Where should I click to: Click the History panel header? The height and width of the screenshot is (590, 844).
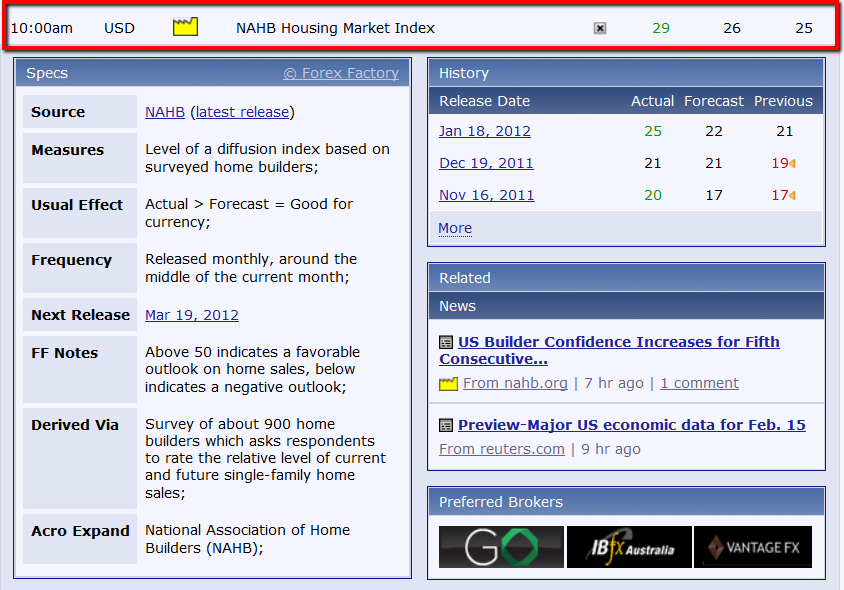click(626, 73)
